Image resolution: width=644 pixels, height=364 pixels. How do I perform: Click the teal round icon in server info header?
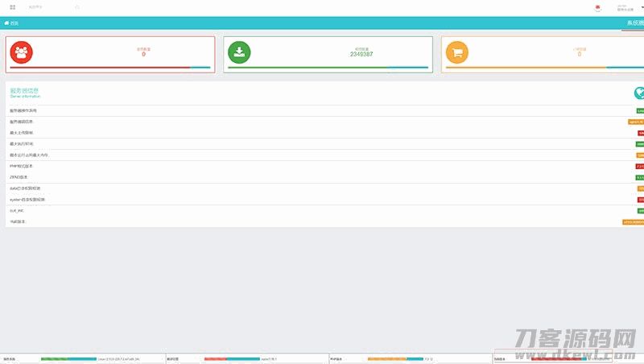[639, 93]
